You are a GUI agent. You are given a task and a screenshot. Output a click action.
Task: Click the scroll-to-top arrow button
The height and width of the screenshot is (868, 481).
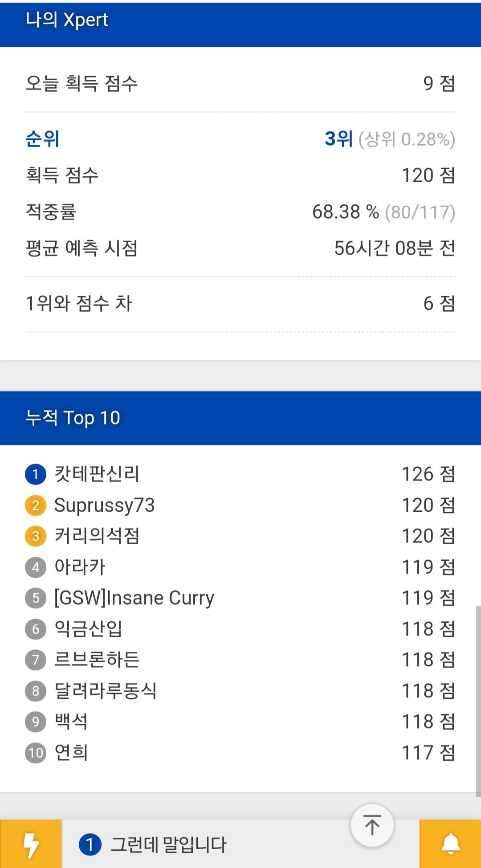coord(372,825)
